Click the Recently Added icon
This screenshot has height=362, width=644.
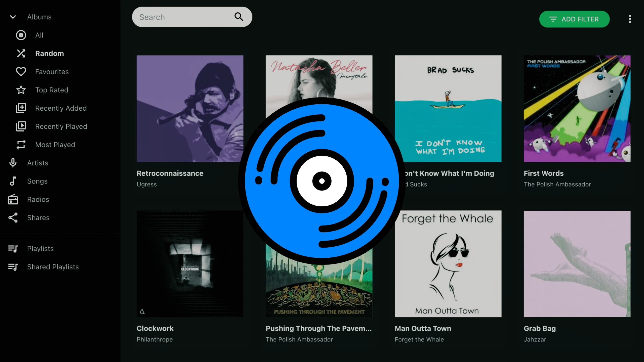pyautogui.click(x=21, y=108)
